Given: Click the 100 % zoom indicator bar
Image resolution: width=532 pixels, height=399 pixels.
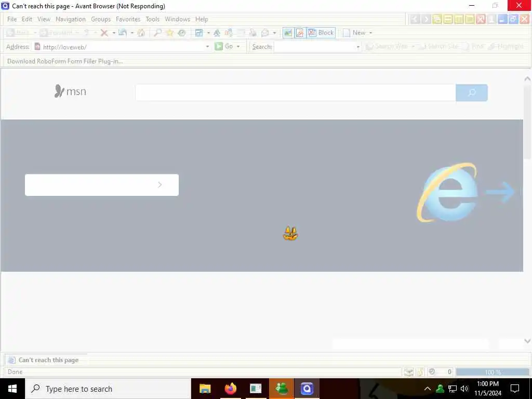Looking at the screenshot, I should tap(493, 372).
